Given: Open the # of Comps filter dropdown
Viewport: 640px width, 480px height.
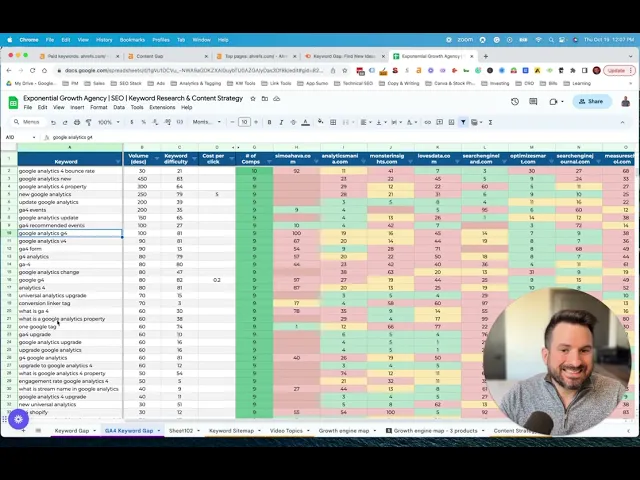Looking at the screenshot, I should [269, 162].
